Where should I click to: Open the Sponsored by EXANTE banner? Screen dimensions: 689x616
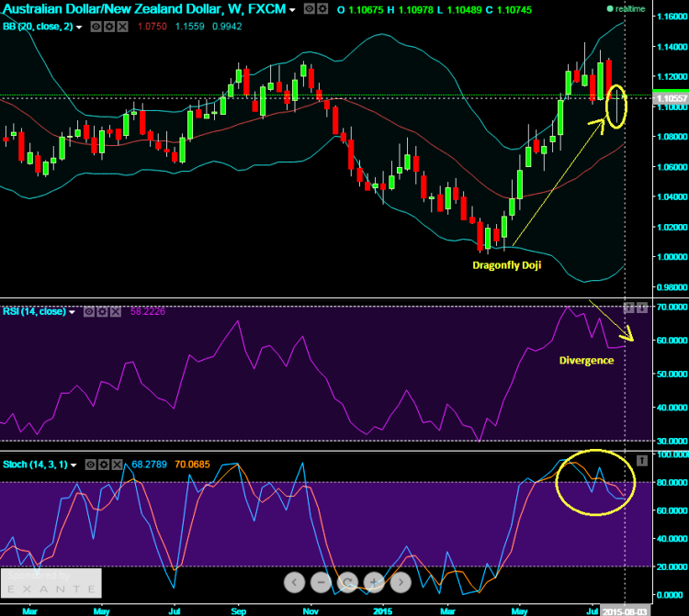click(51, 583)
